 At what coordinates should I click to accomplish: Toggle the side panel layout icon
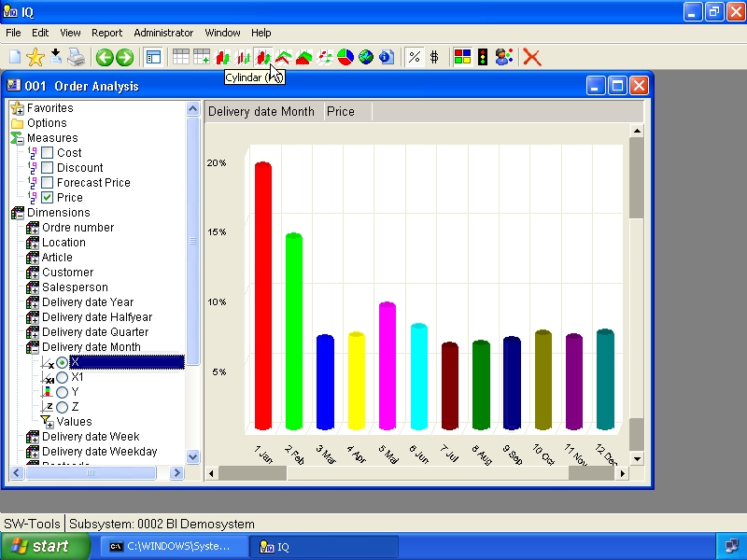[x=153, y=58]
